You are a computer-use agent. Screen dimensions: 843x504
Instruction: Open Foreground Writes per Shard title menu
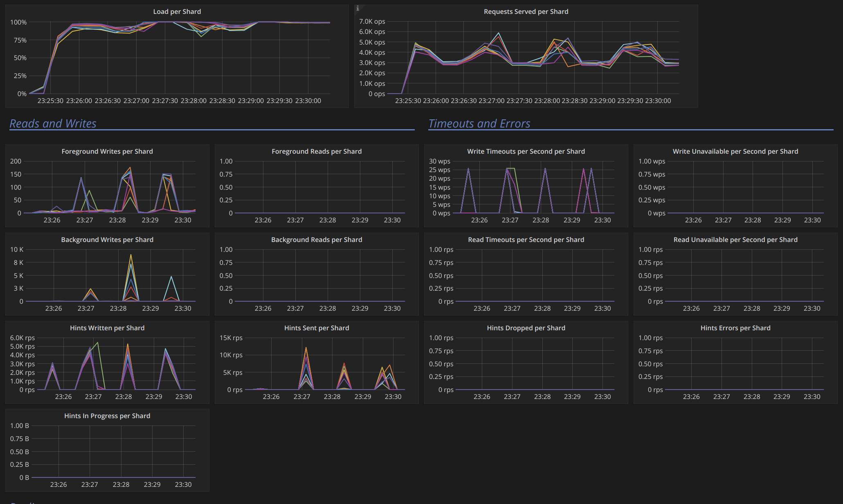pyautogui.click(x=107, y=151)
